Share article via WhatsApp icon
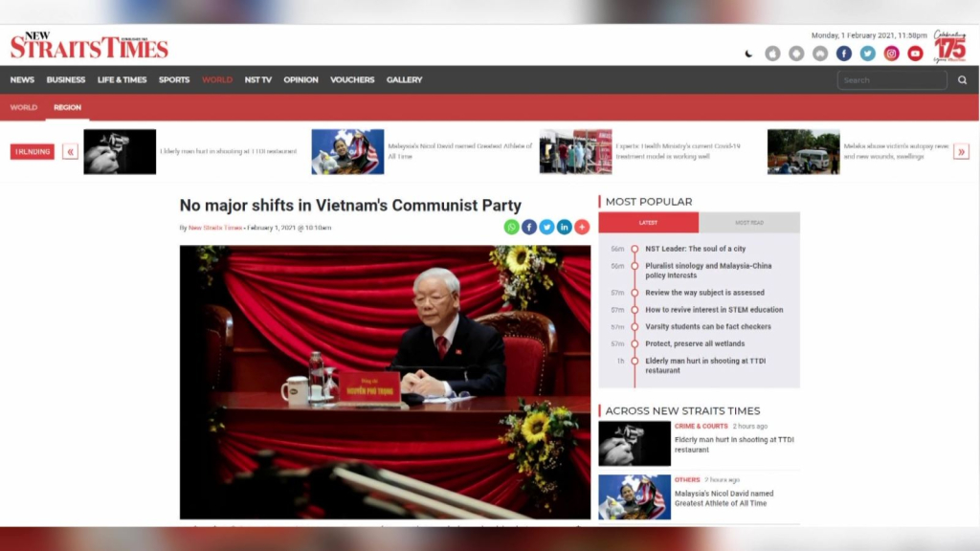The height and width of the screenshot is (551, 980). pyautogui.click(x=512, y=227)
